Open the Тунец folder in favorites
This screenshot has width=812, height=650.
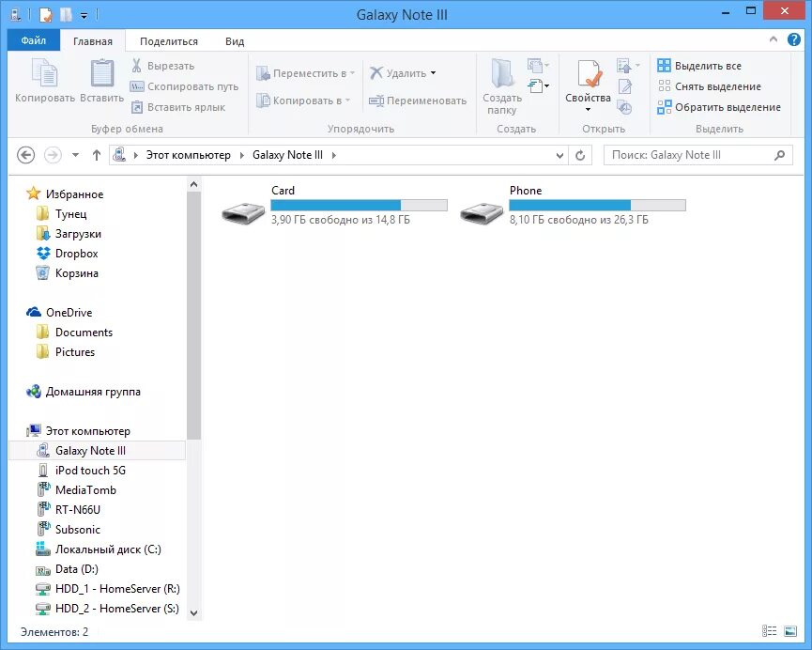(70, 214)
